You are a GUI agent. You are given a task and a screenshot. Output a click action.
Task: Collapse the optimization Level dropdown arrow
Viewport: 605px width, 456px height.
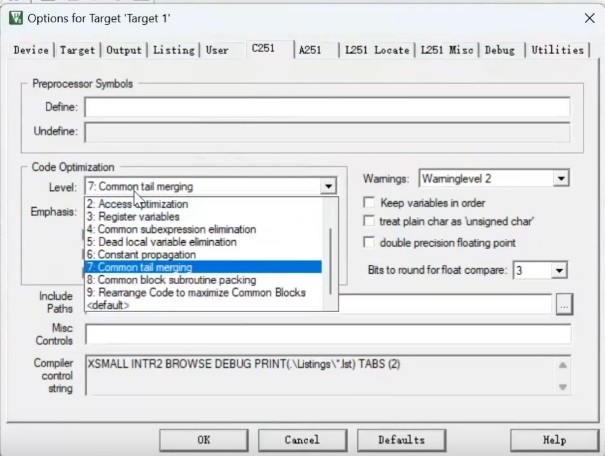coord(328,186)
